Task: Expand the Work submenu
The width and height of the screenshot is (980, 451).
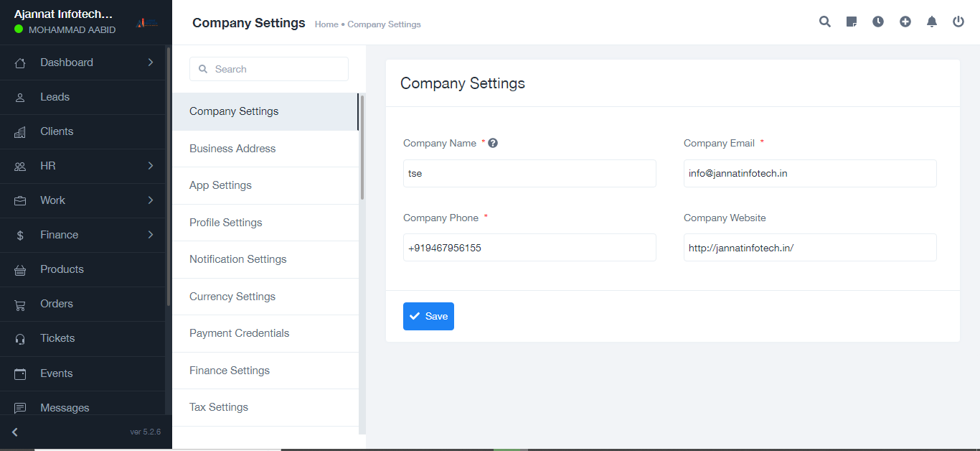Action: click(x=151, y=200)
